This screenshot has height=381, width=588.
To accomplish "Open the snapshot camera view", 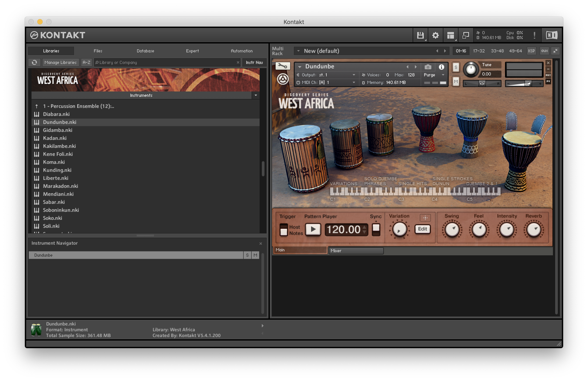I will 428,67.
